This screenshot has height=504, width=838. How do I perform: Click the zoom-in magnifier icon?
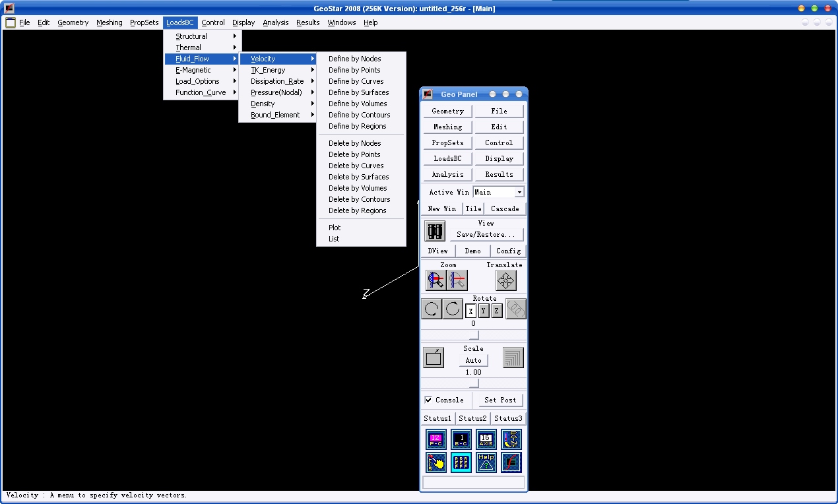click(x=436, y=280)
